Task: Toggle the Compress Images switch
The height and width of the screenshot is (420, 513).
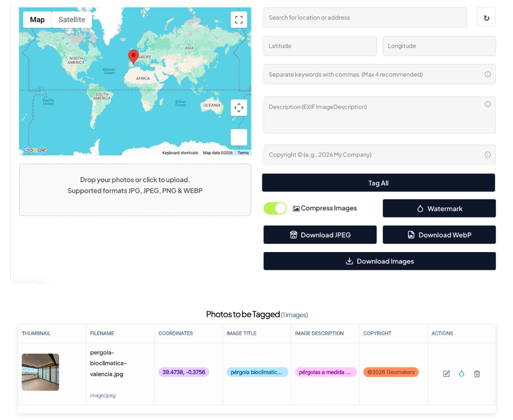Action: 275,209
